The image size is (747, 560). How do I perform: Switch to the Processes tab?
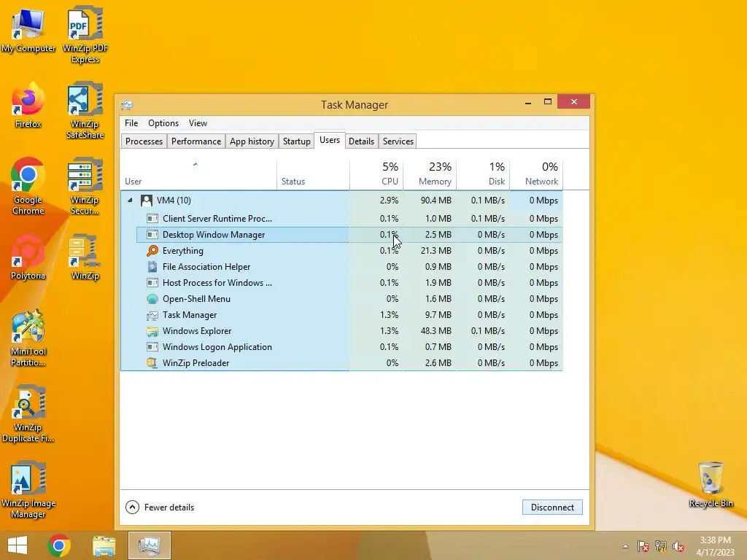(x=144, y=141)
